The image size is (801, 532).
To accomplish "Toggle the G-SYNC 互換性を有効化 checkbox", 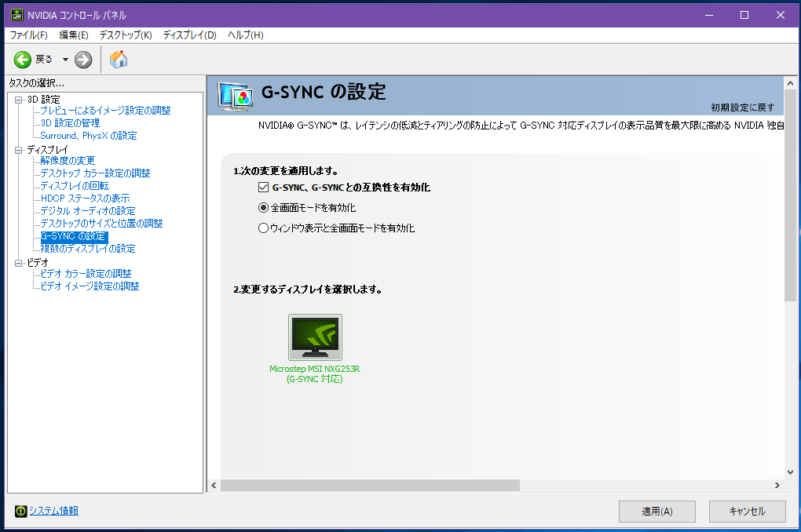I will 264,188.
